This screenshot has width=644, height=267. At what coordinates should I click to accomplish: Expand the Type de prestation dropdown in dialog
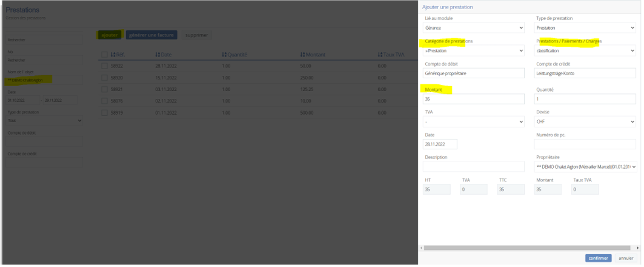coord(585,28)
